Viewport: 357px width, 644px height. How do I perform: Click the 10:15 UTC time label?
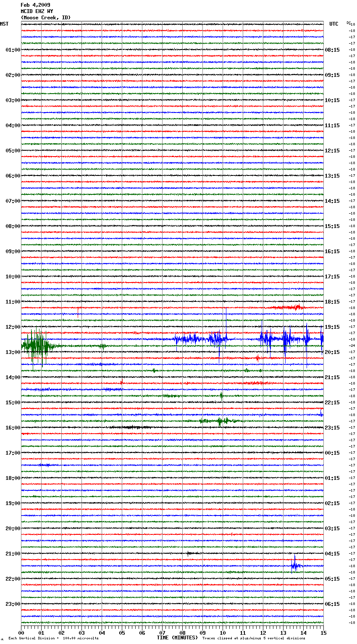tap(332, 100)
